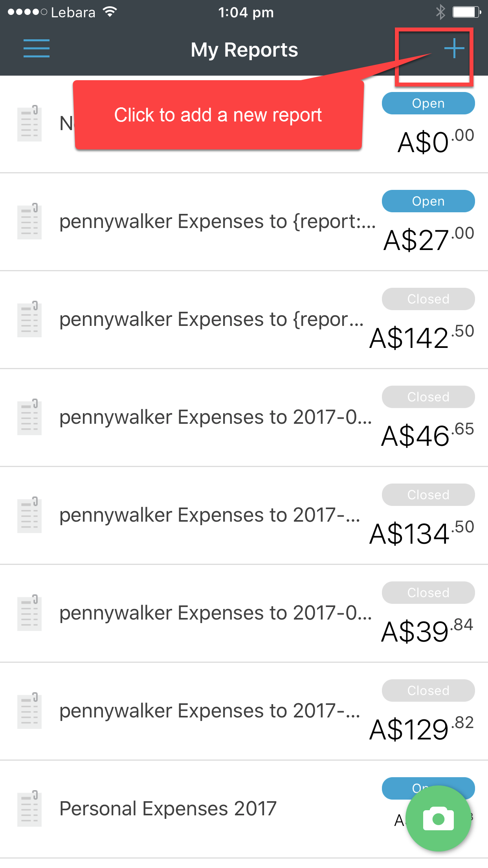Open the Personal Expenses 2017 report

click(168, 809)
